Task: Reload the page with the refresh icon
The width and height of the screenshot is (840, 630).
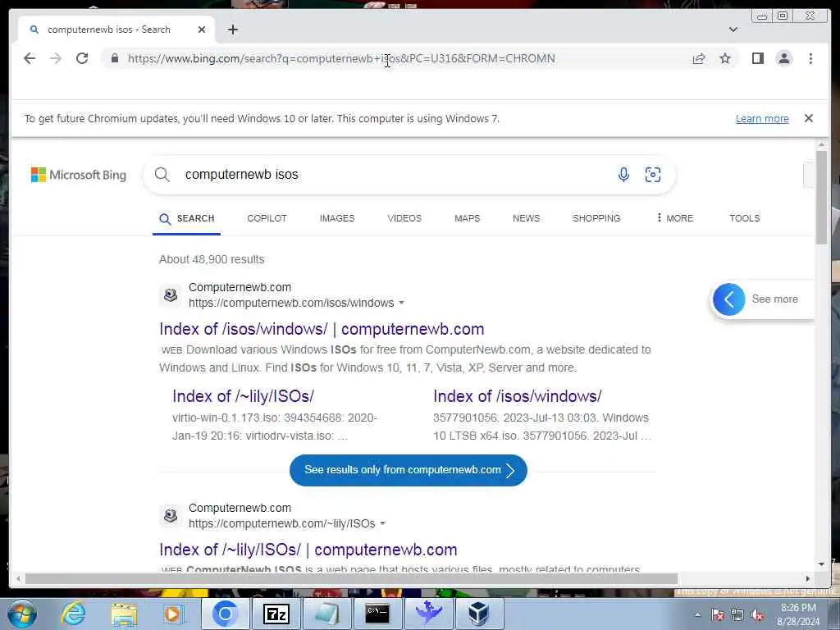Action: tap(82, 58)
